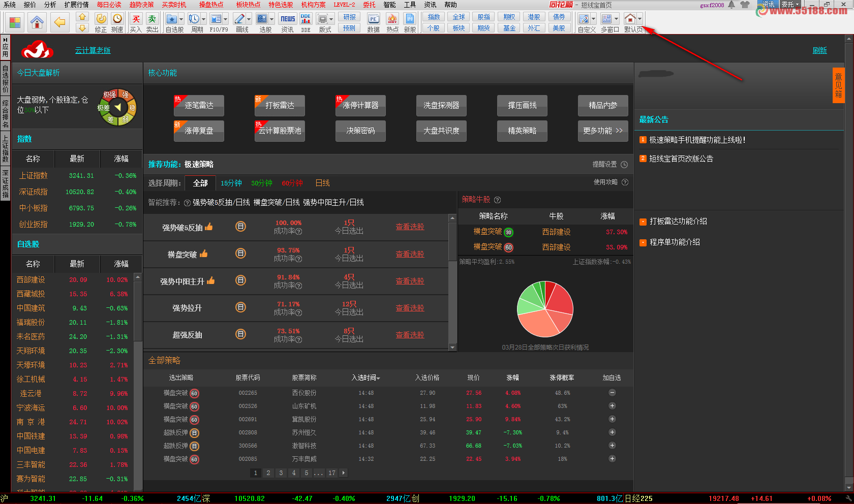Click the strategy list scrollbar down arrow
854x504 pixels.
[452, 348]
